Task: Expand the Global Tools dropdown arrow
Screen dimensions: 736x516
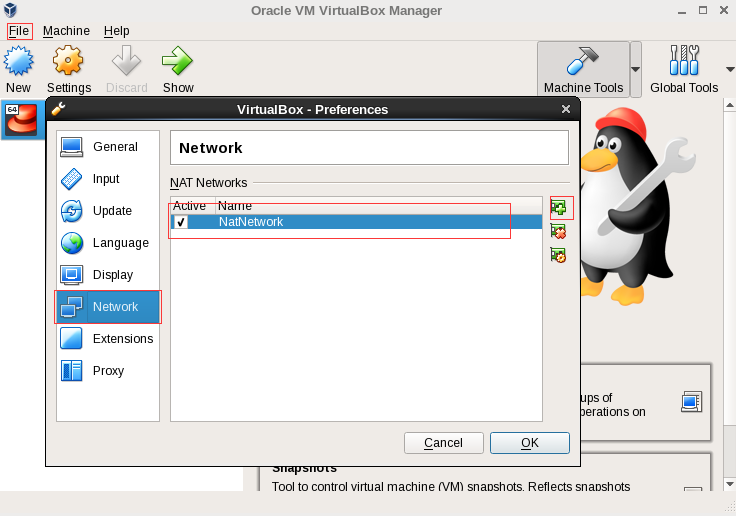Action: pos(729,70)
